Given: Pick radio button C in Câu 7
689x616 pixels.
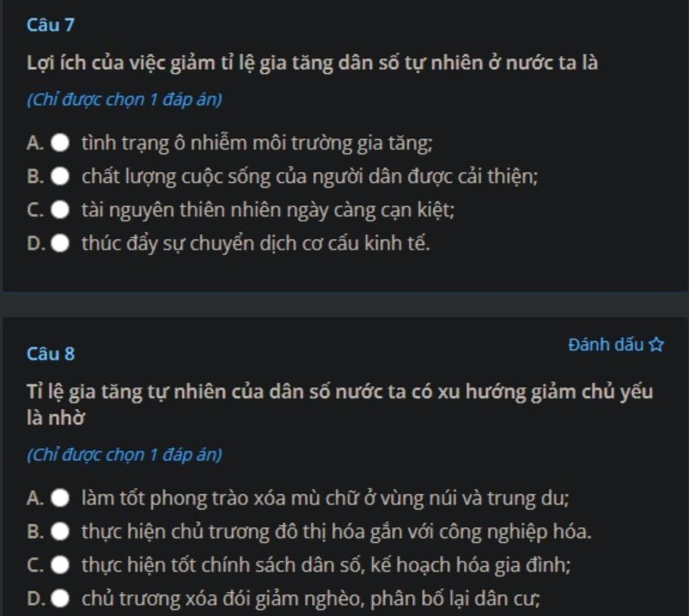Looking at the screenshot, I should [61, 210].
